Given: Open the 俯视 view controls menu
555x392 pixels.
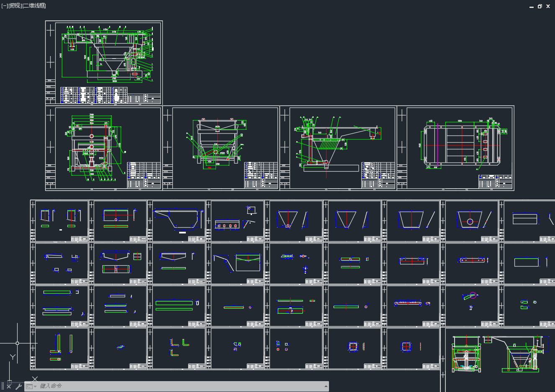Looking at the screenshot, I should pyautogui.click(x=15, y=6).
